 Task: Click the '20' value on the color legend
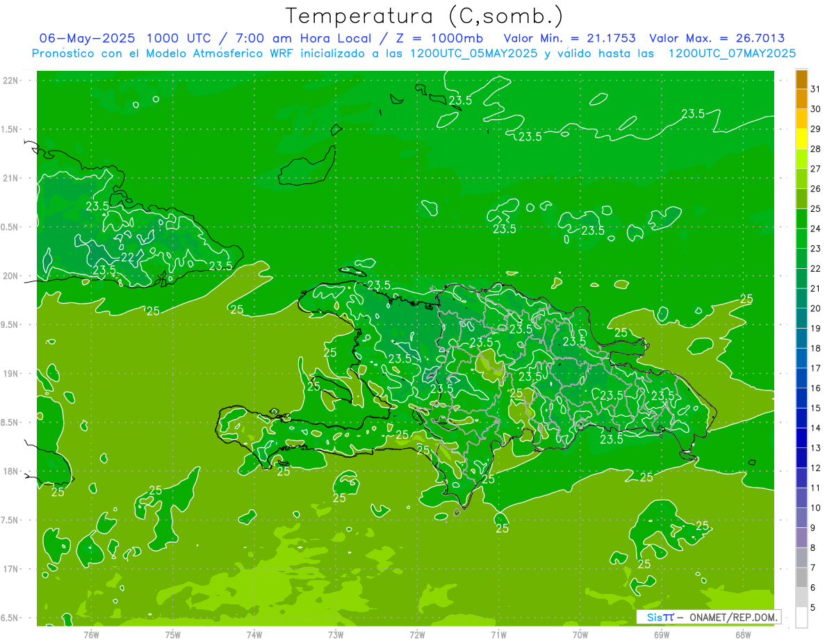816,308
